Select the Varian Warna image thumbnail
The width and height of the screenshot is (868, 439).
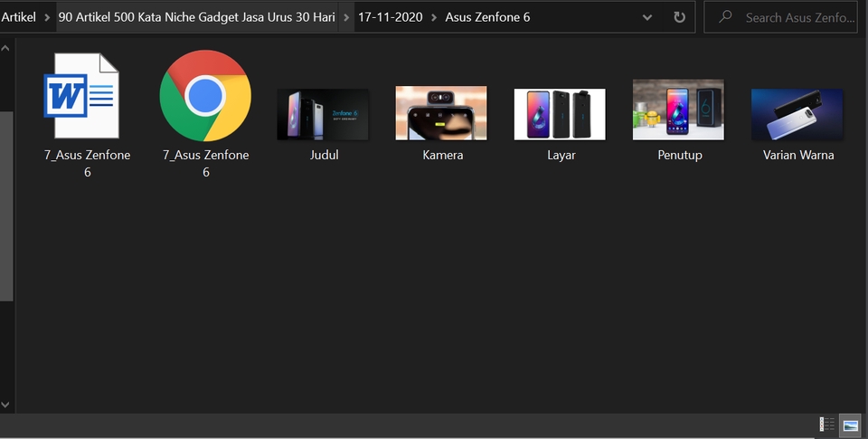(x=797, y=114)
